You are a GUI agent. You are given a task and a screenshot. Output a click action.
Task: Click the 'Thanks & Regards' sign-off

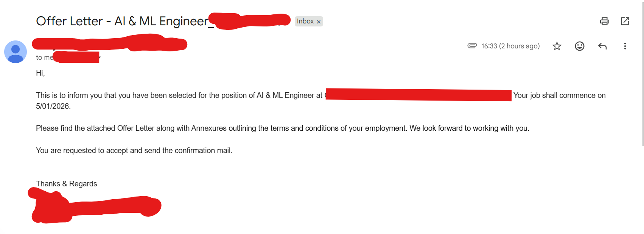point(67,184)
